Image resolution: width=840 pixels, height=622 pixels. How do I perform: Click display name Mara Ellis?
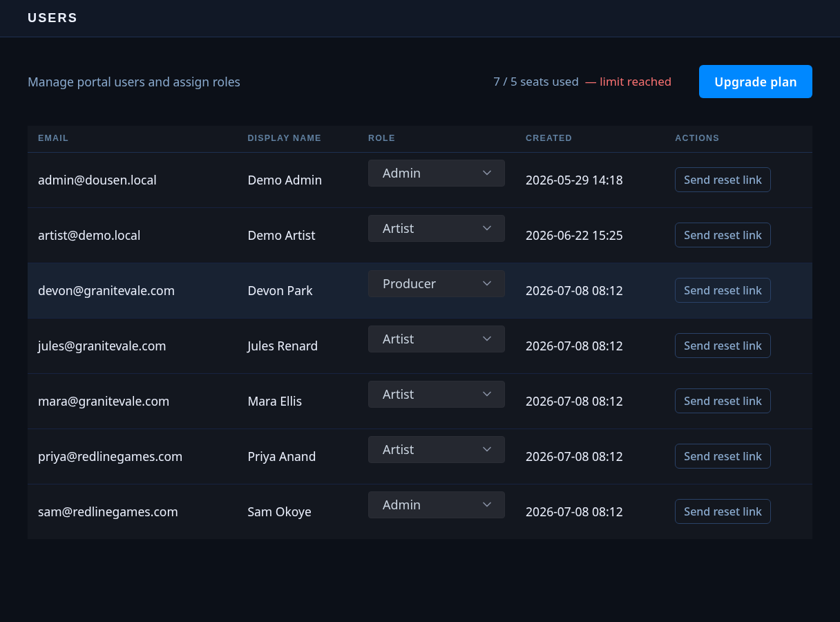(275, 401)
